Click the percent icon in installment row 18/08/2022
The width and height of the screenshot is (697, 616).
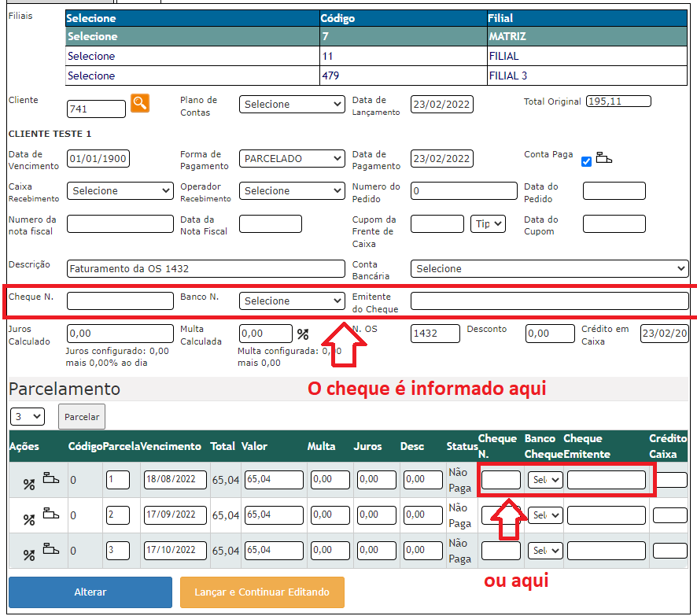pyautogui.click(x=29, y=485)
